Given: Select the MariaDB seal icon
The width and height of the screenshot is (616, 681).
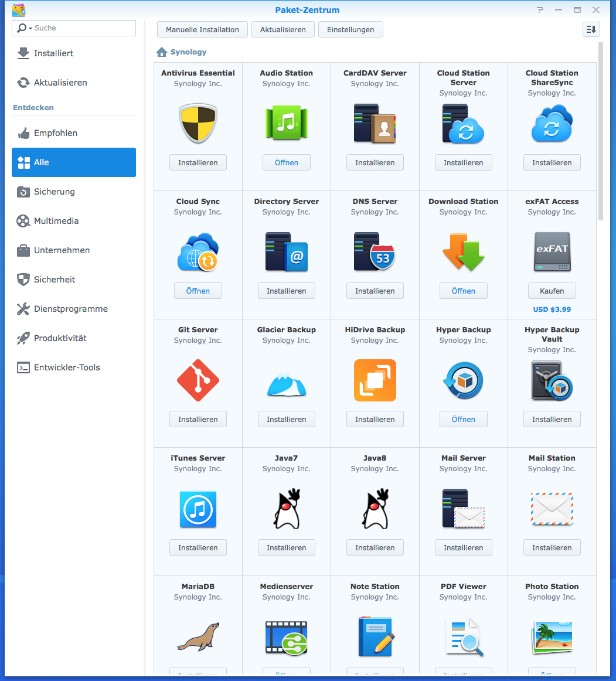Looking at the screenshot, I should [x=198, y=636].
